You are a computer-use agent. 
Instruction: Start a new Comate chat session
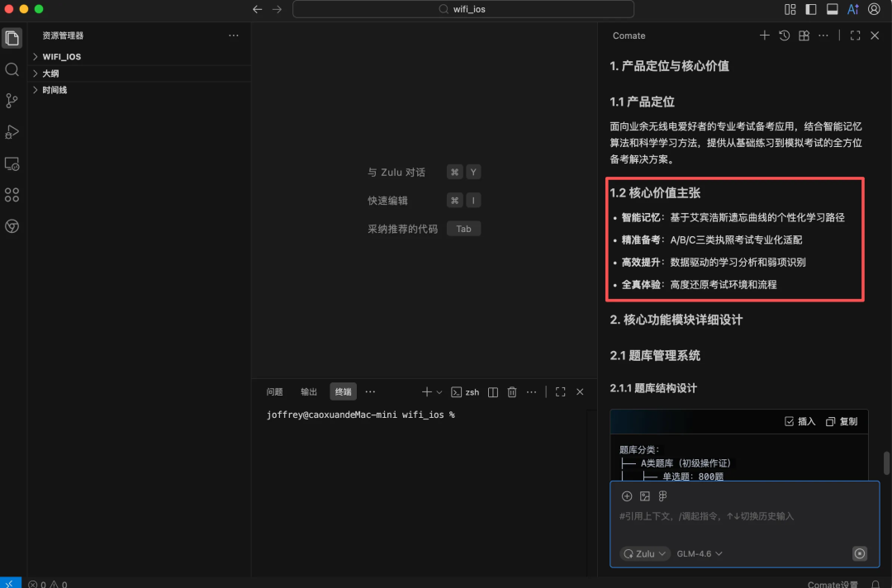(765, 36)
